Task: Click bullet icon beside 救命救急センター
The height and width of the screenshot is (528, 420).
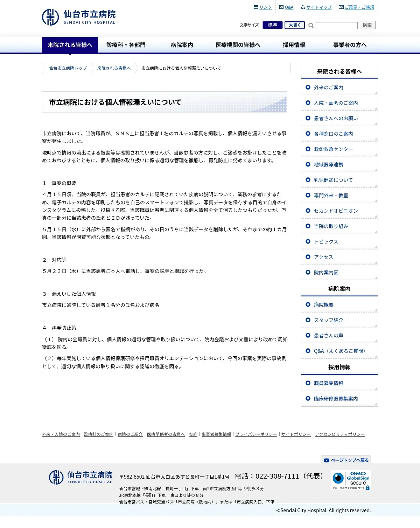Action: click(x=308, y=149)
